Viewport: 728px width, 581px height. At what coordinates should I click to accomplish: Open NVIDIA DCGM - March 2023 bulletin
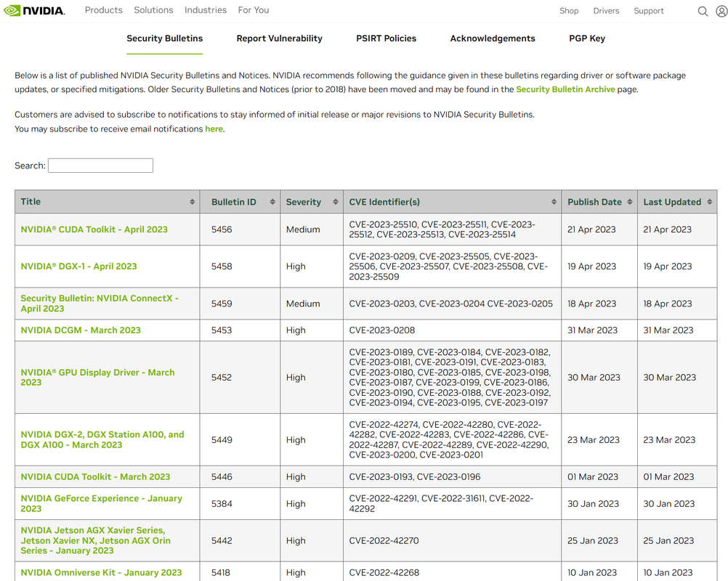pos(81,330)
